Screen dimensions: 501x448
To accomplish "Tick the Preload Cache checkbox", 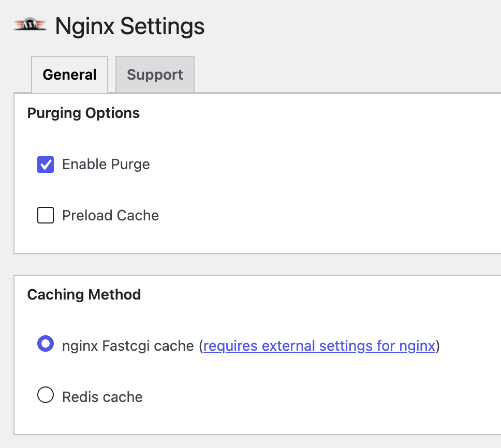I will click(46, 215).
